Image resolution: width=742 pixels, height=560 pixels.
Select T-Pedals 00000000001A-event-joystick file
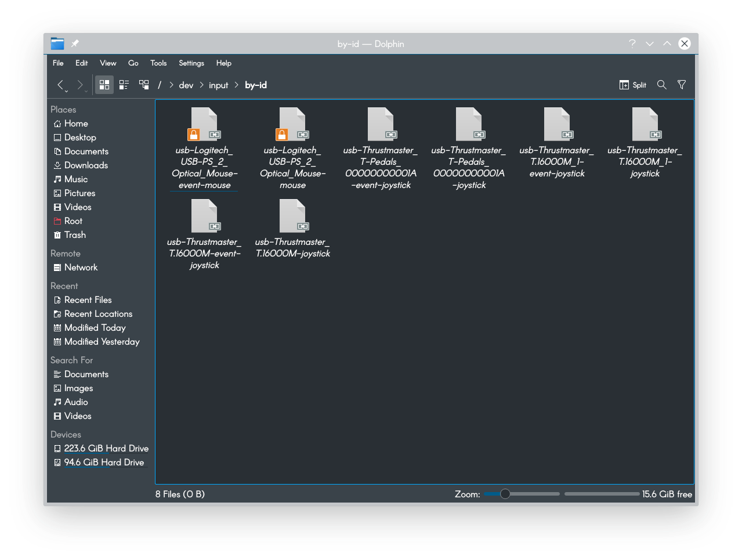[381, 149]
